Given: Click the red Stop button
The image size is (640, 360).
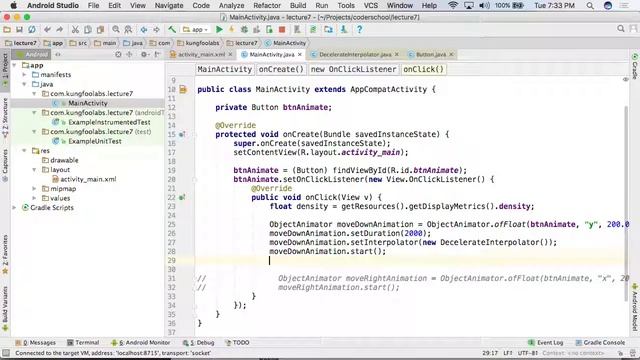Looking at the screenshot, I should (x=282, y=29).
